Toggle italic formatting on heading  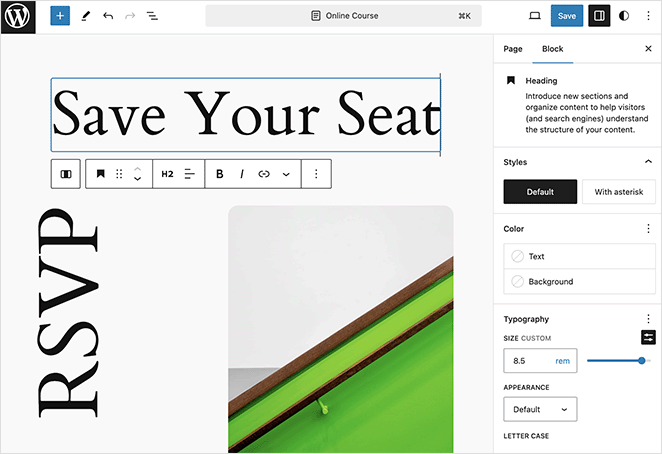(242, 174)
